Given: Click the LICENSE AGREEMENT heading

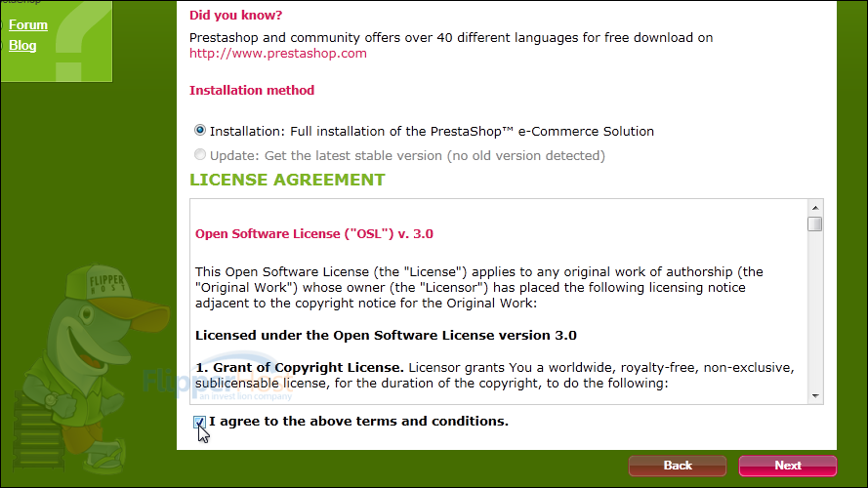Looking at the screenshot, I should point(287,180).
